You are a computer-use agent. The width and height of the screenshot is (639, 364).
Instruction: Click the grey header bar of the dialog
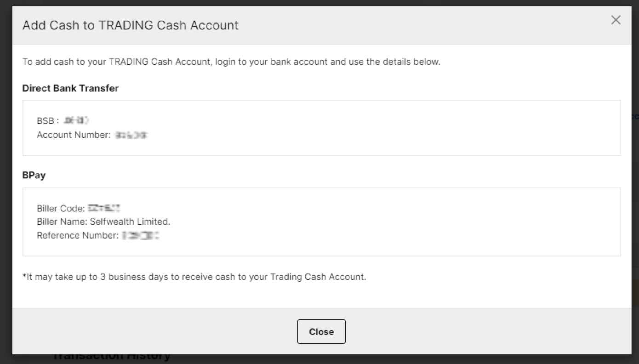pos(322,25)
